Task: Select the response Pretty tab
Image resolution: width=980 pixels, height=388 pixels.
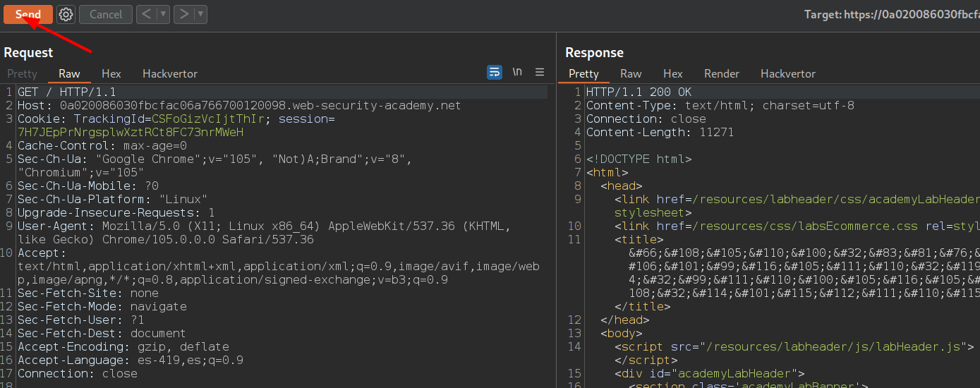Action: (583, 73)
